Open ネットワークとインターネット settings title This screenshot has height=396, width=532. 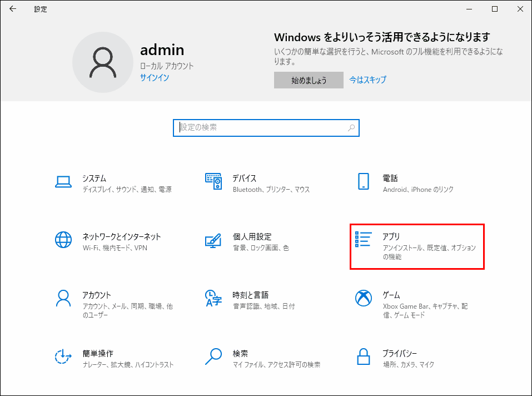(x=121, y=236)
